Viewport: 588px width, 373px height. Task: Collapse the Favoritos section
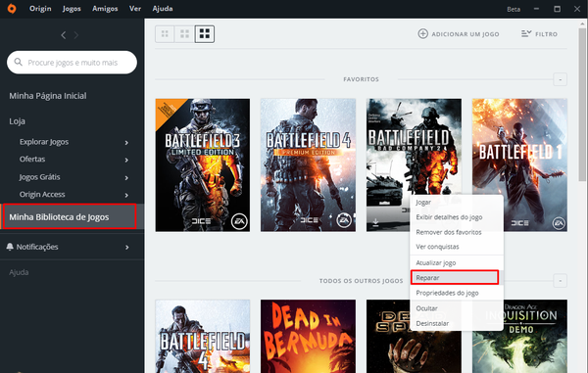click(561, 79)
